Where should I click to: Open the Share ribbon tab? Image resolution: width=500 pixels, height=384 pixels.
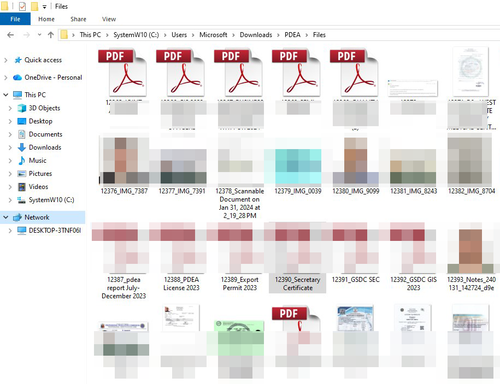[x=78, y=19]
